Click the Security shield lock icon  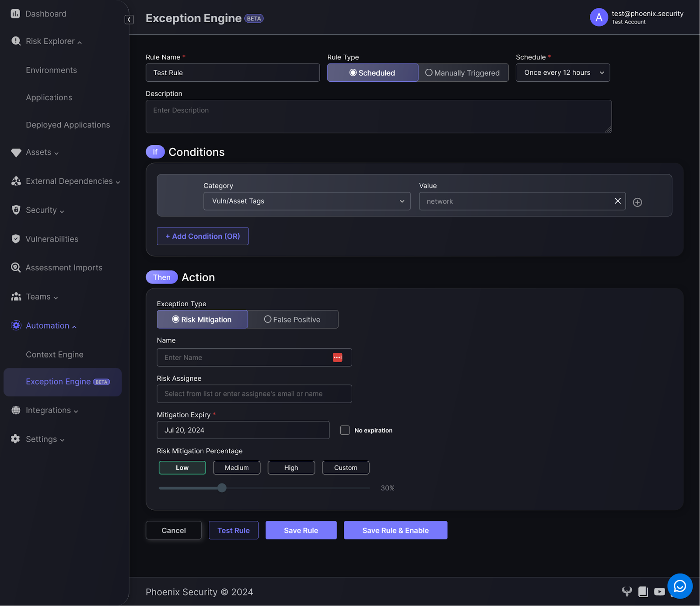coord(16,210)
